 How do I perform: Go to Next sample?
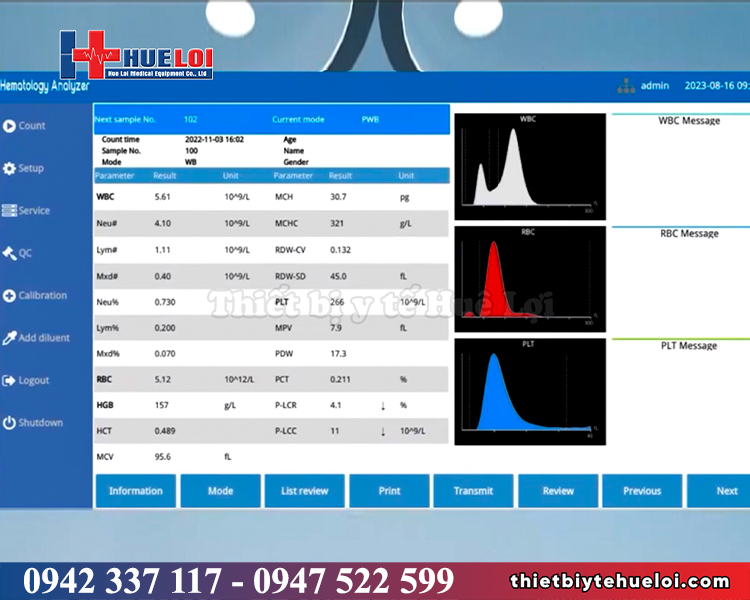[x=727, y=491]
